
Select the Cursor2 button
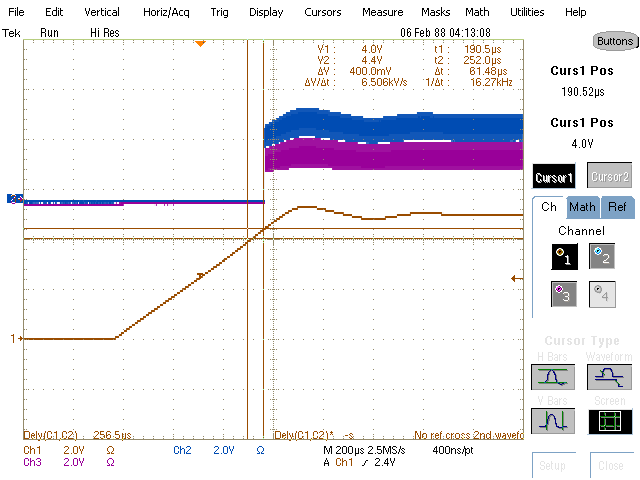[610, 176]
